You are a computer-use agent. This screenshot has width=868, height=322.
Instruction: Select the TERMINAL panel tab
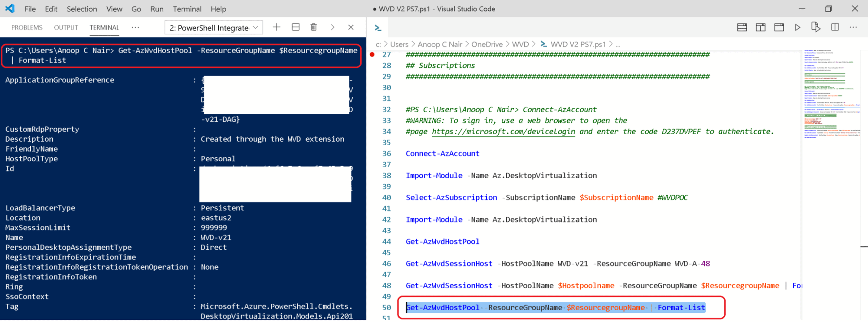(104, 27)
